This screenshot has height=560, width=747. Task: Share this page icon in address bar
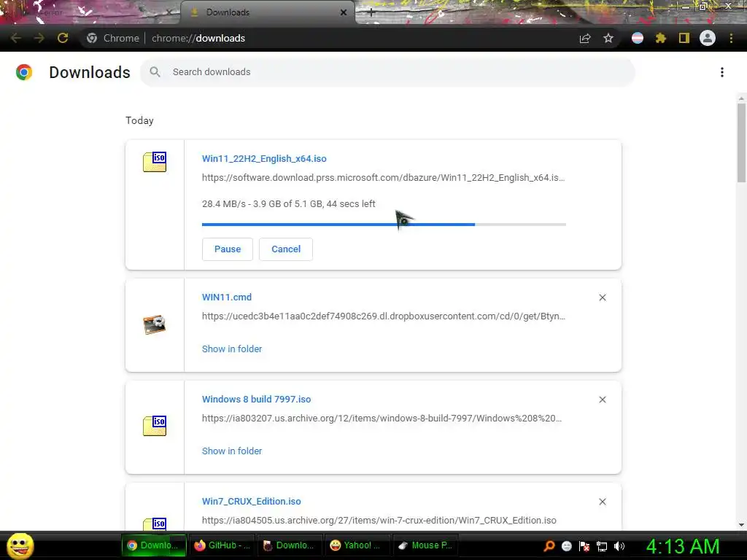pos(585,38)
